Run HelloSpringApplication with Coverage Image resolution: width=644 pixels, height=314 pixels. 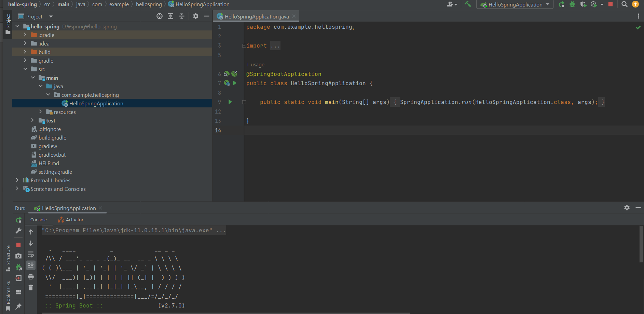(583, 4)
